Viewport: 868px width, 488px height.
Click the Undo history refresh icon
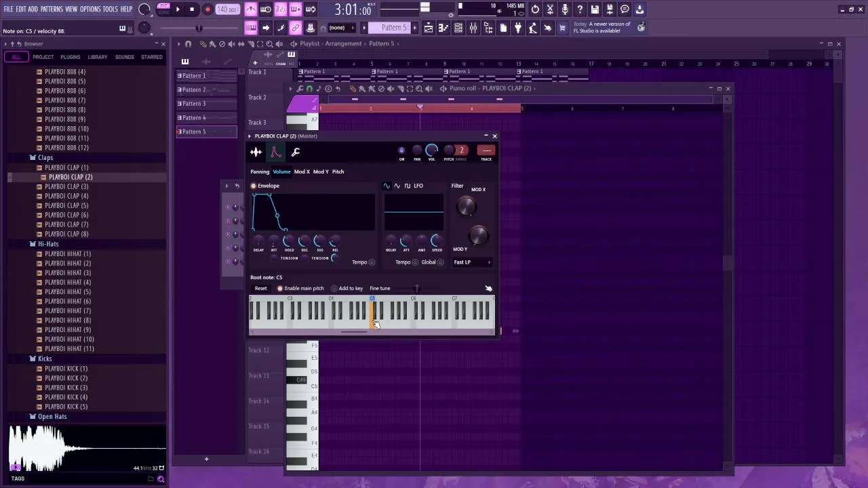(x=535, y=9)
